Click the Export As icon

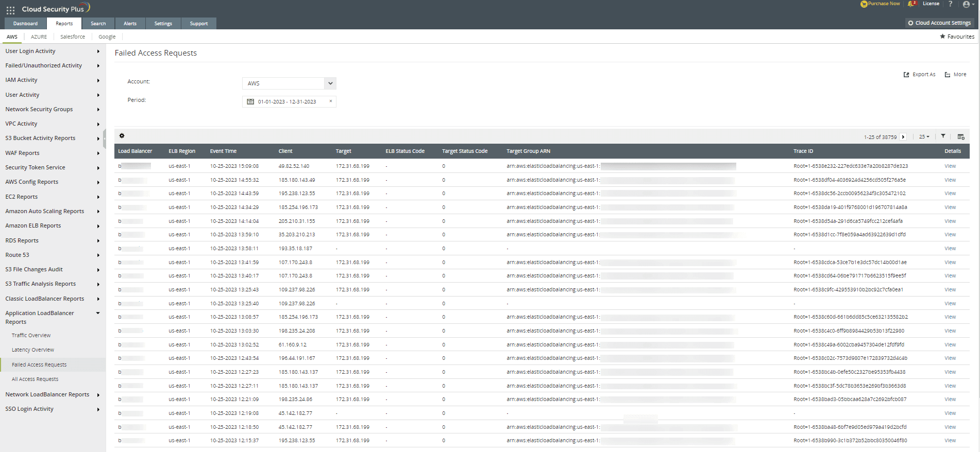[906, 75]
